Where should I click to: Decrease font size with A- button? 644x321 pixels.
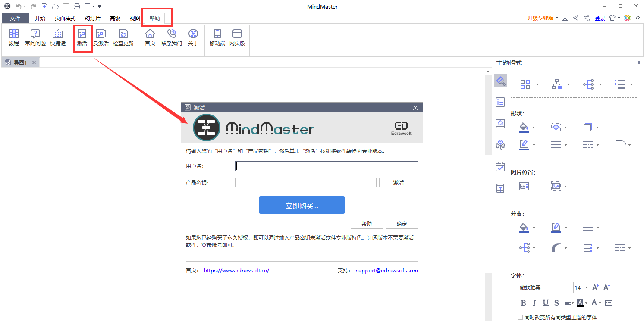click(x=606, y=287)
